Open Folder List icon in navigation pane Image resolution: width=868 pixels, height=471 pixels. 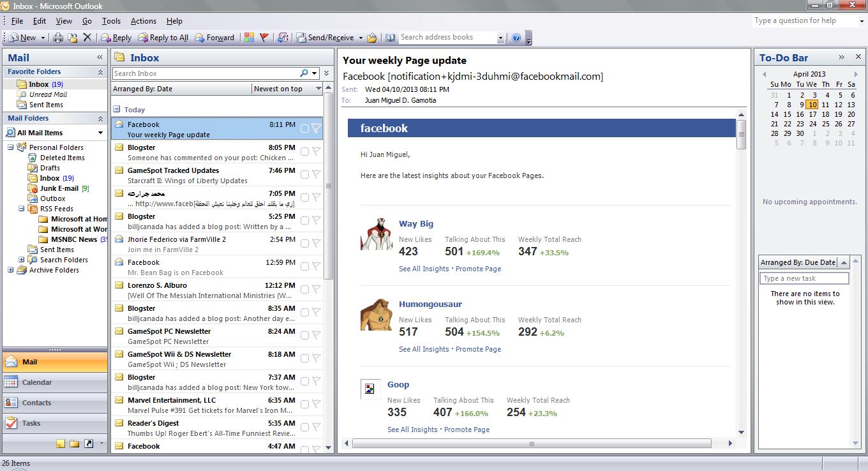click(x=75, y=444)
